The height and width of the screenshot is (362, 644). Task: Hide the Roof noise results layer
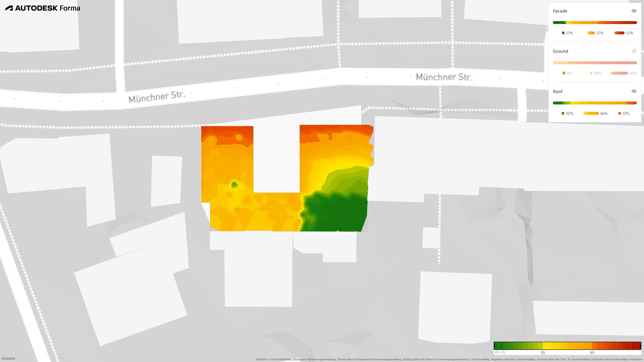pos(634,91)
